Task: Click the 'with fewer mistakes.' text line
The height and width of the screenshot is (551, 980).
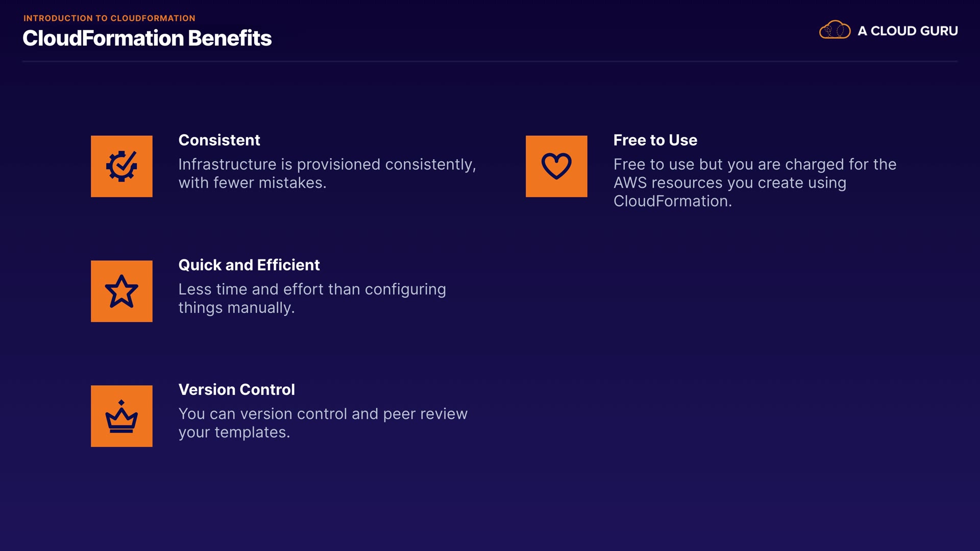Action: pyautogui.click(x=252, y=183)
